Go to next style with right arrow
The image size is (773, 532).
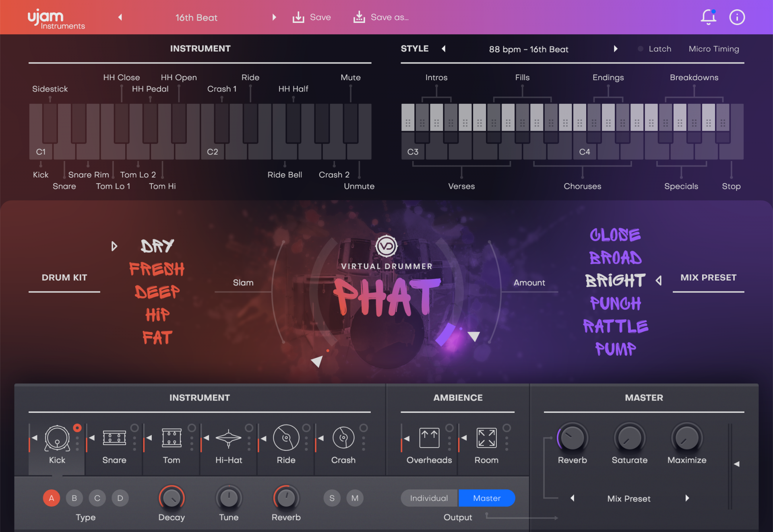tap(616, 49)
